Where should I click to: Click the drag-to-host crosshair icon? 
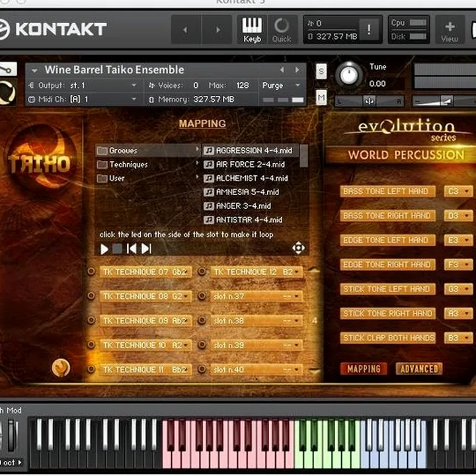(x=298, y=248)
